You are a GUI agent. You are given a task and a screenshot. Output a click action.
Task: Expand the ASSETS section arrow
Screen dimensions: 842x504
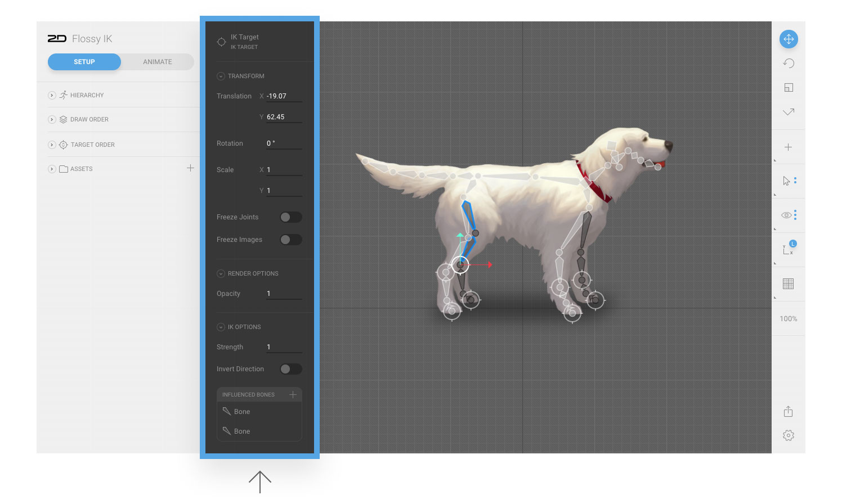(52, 169)
